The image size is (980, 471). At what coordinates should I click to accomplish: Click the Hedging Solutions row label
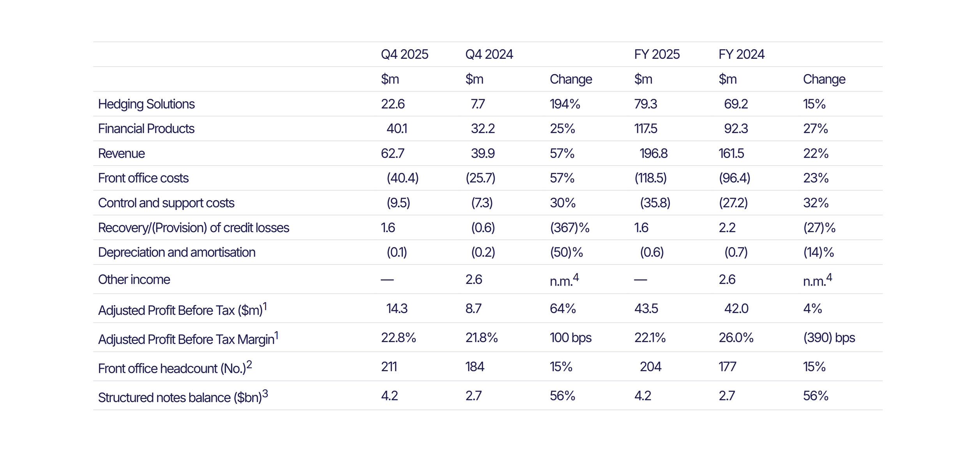pos(146,104)
